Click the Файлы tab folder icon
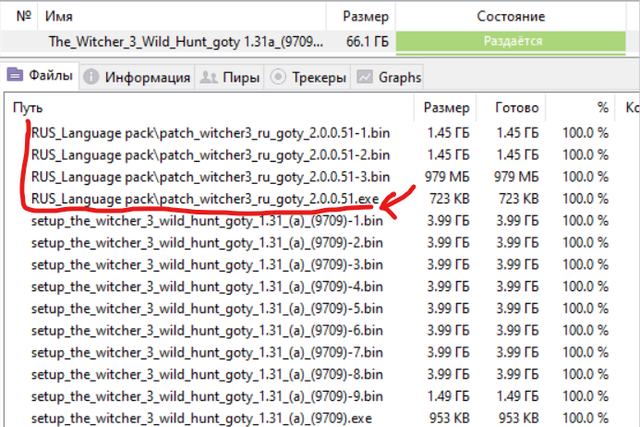This screenshot has width=640, height=427. (15, 77)
